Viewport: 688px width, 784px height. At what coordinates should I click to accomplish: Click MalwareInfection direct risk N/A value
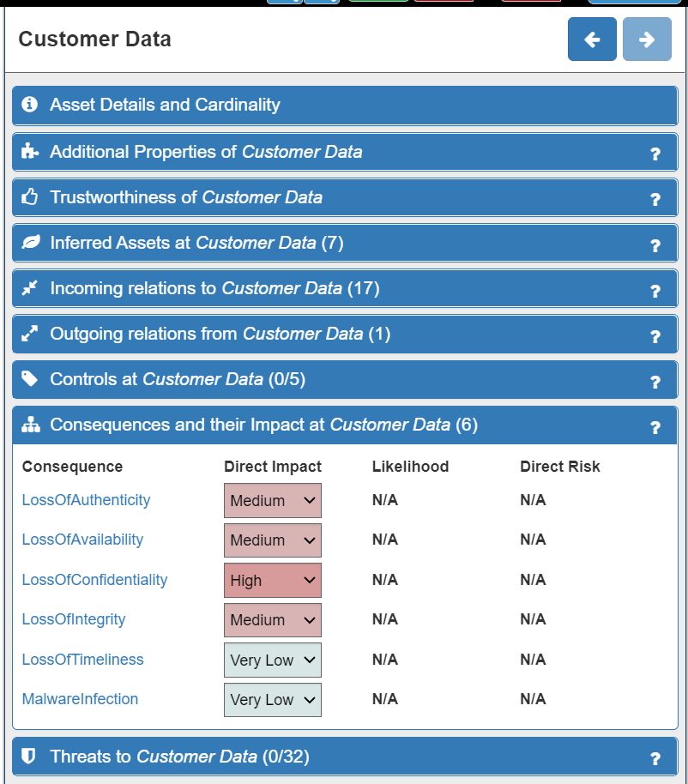pos(533,699)
